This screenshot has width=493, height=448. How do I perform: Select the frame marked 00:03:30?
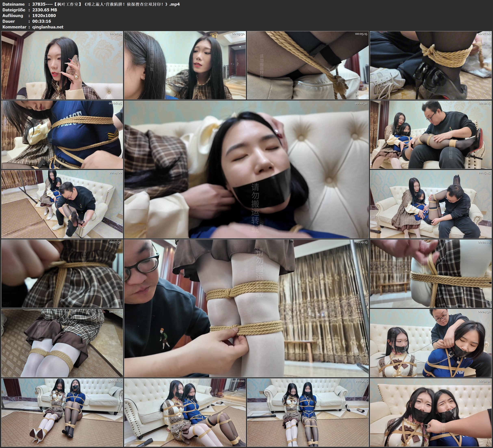pos(185,65)
